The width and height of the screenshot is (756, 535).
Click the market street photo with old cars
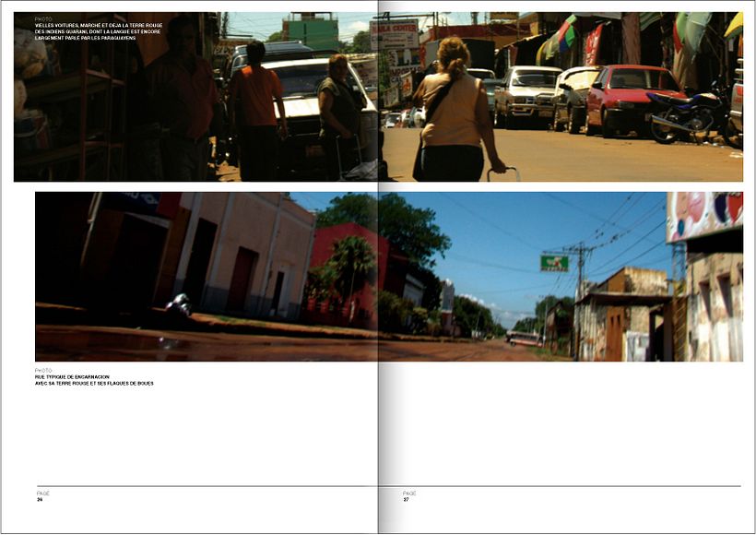pos(378,97)
